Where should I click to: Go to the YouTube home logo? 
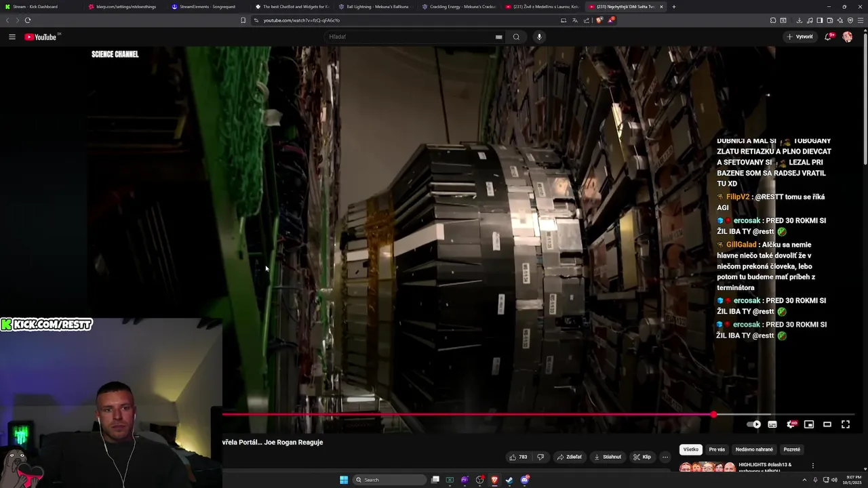pyautogui.click(x=42, y=37)
